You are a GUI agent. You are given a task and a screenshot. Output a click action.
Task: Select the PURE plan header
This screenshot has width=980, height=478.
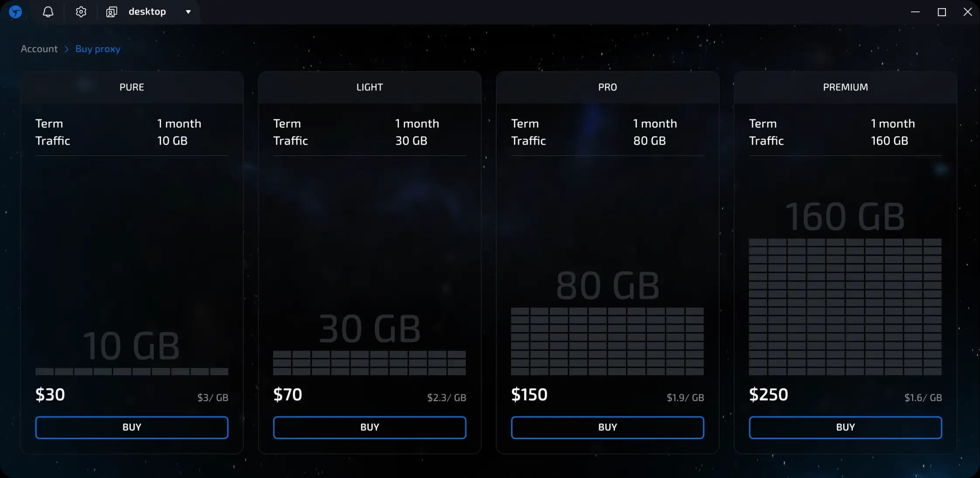[x=132, y=87]
